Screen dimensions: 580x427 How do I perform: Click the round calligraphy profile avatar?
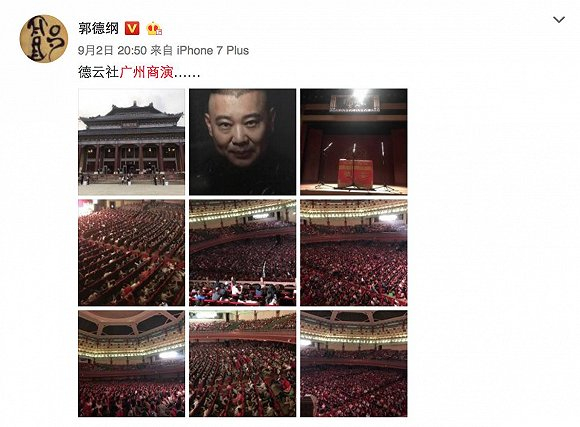[44, 38]
